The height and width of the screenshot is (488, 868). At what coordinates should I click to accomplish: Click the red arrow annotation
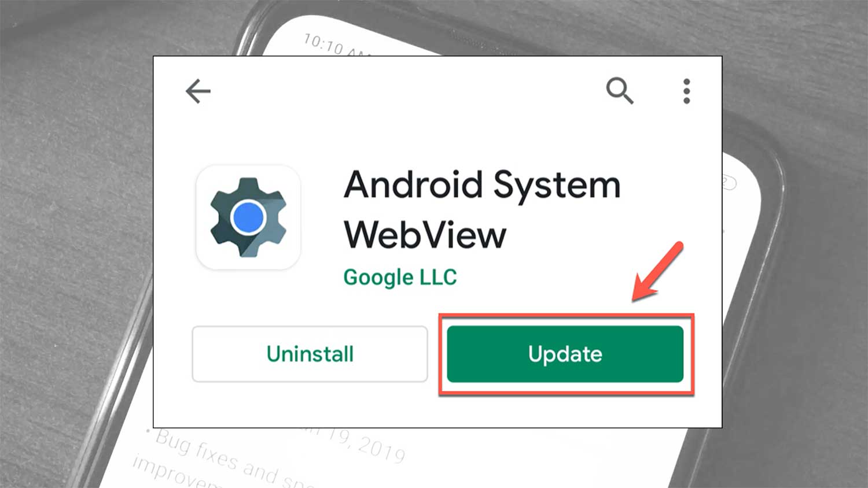[x=658, y=271]
